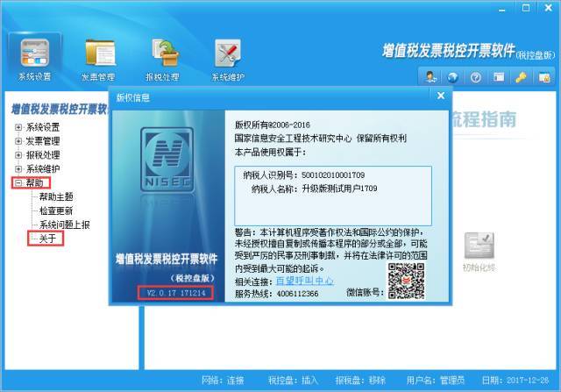Click the 版权所有@2006-2016 text

coord(273,125)
